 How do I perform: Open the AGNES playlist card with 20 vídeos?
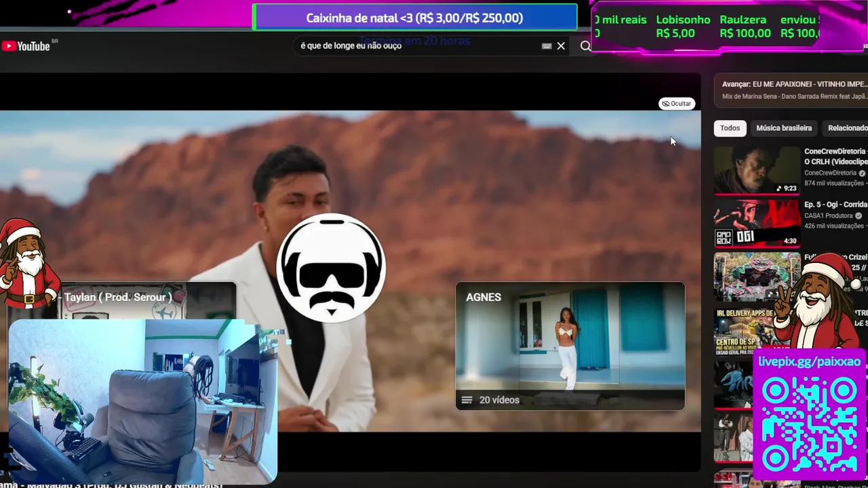point(570,346)
